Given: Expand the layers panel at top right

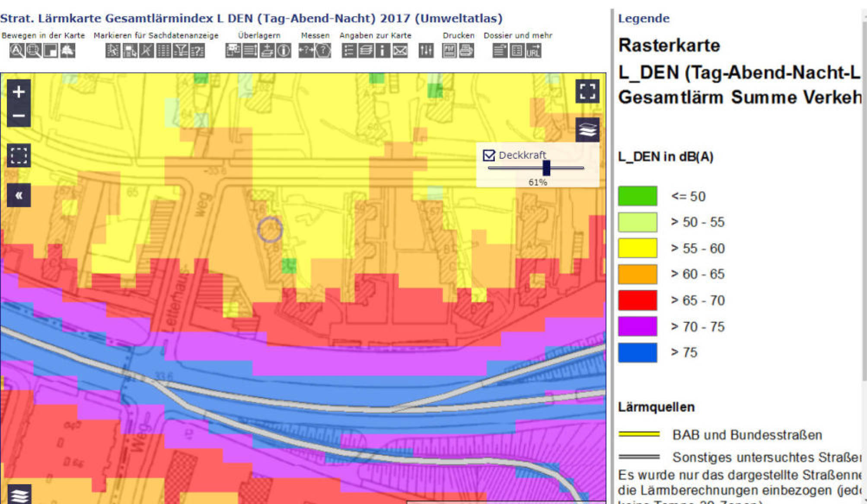Looking at the screenshot, I should pyautogui.click(x=587, y=130).
